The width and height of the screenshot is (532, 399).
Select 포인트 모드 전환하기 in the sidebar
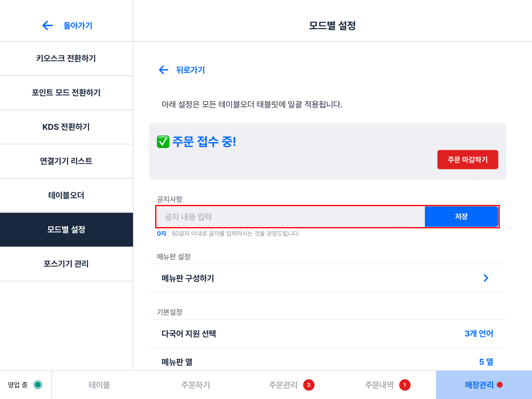pos(66,93)
